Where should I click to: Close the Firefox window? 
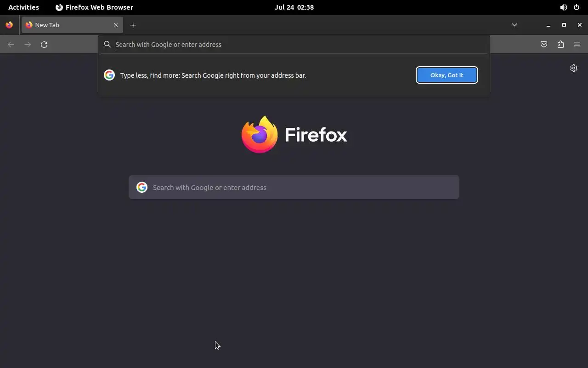(x=580, y=25)
